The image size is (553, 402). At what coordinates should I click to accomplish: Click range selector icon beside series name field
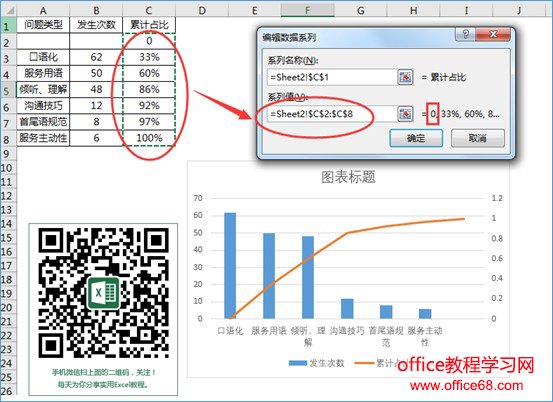405,77
